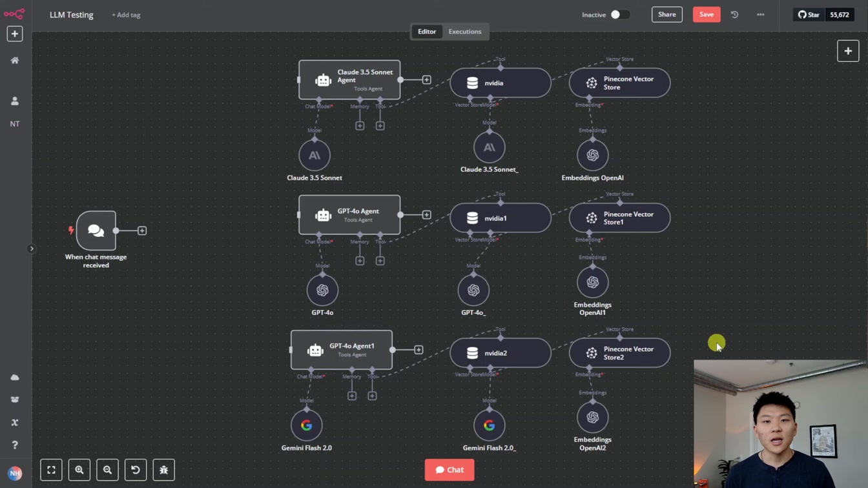Select the When chat message received trigger

96,230
